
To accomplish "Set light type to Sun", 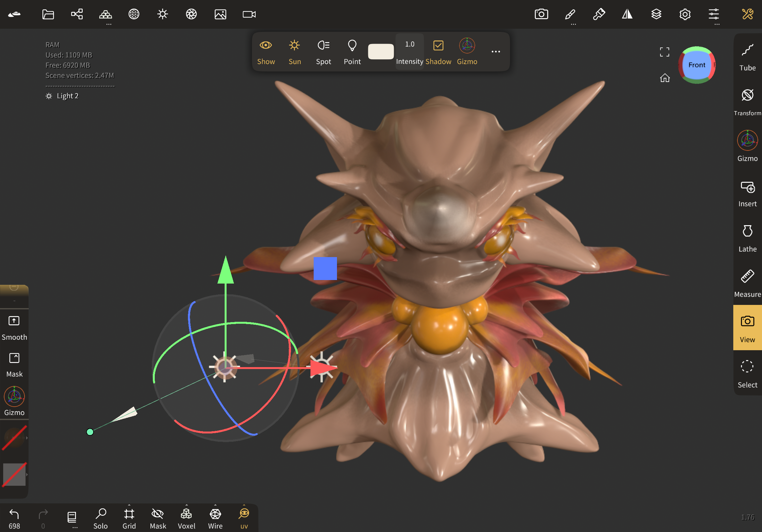I will [x=295, y=52].
